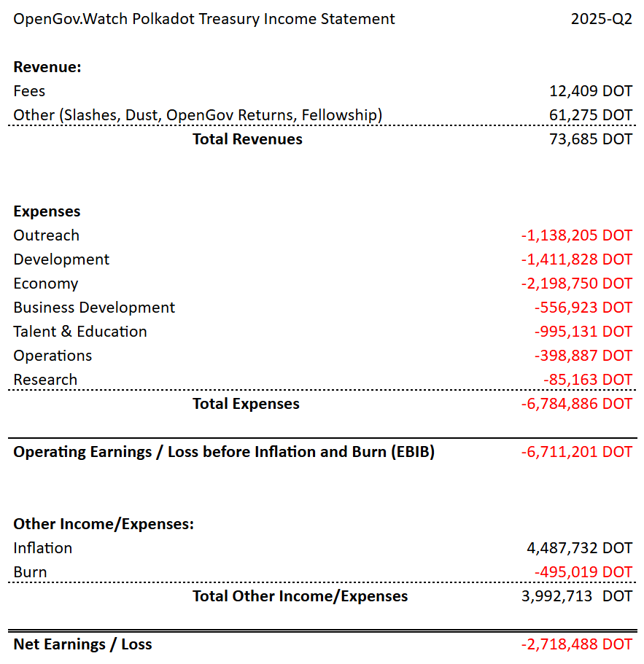Select the Outreach expense value
Viewport: 644px width, 664px height.
(576, 235)
